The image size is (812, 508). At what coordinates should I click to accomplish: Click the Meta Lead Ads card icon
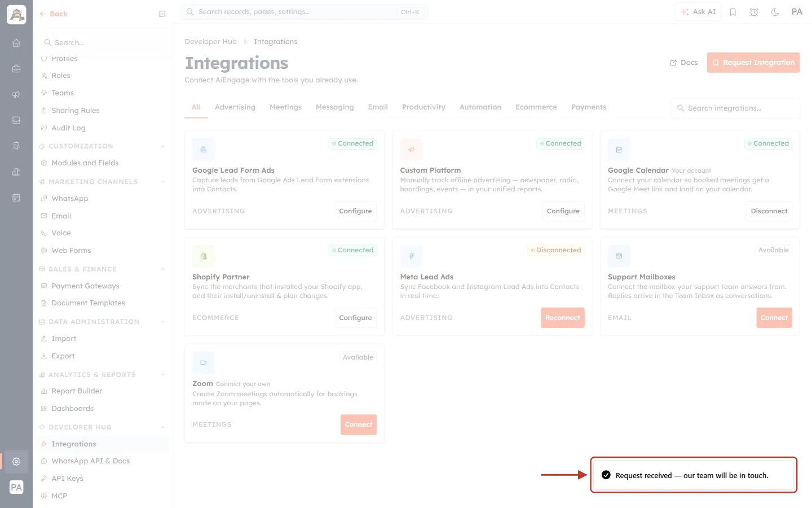click(412, 256)
